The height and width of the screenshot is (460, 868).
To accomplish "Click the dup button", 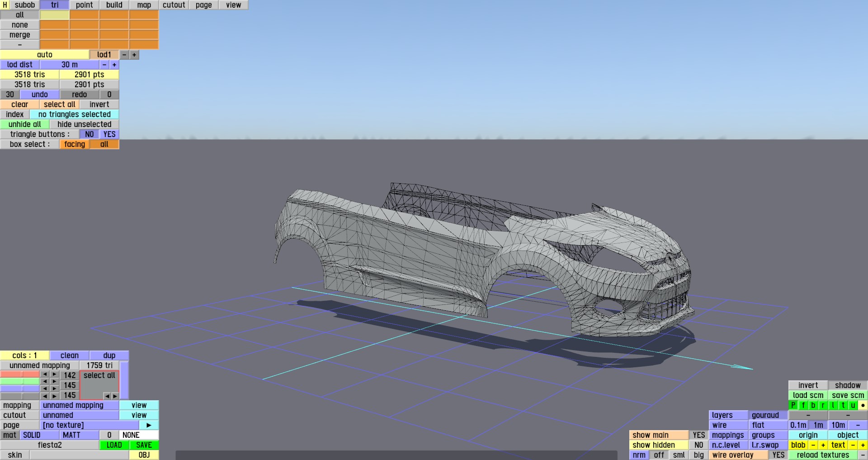I will coord(109,356).
